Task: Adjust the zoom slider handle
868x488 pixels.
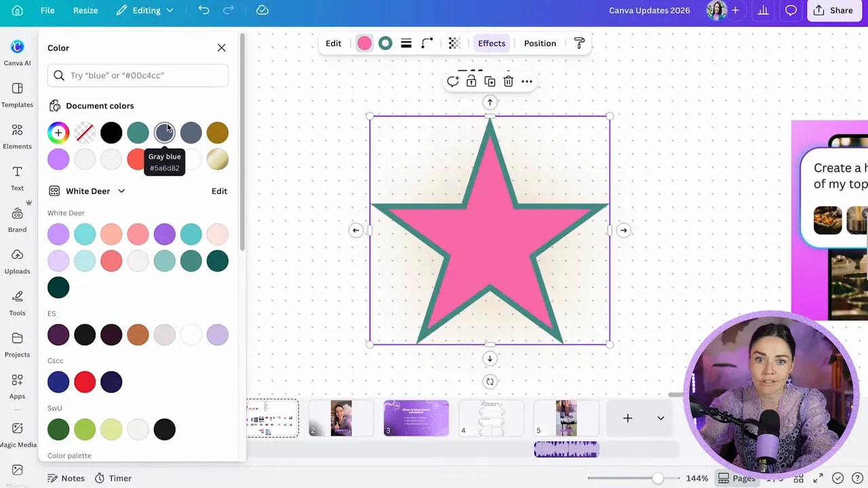Action: (657, 478)
